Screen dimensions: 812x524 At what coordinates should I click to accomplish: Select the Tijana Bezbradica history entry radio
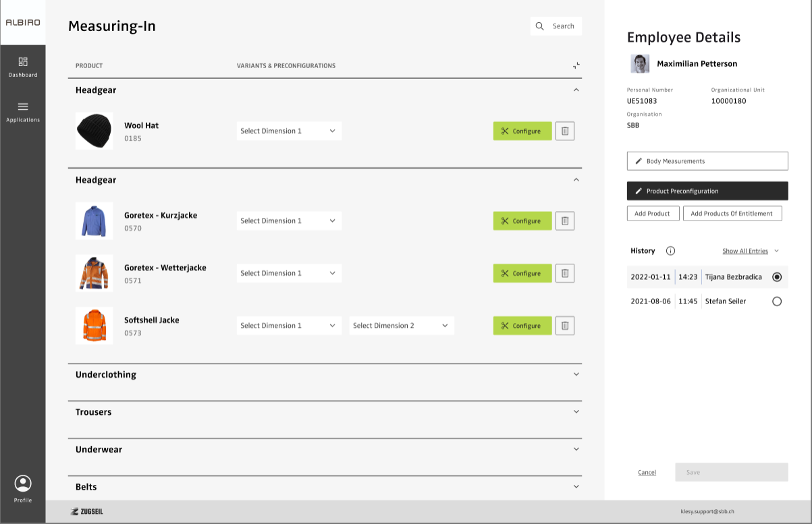pos(777,276)
